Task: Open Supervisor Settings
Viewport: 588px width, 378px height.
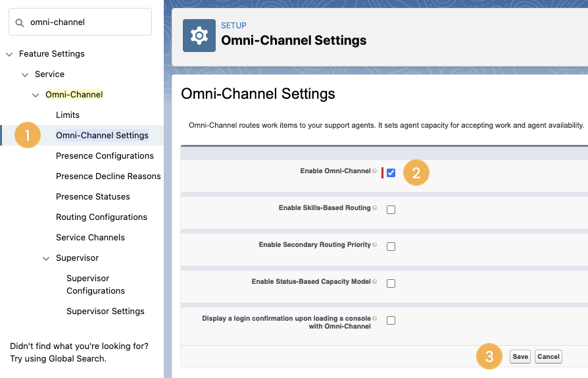Action: (x=105, y=311)
